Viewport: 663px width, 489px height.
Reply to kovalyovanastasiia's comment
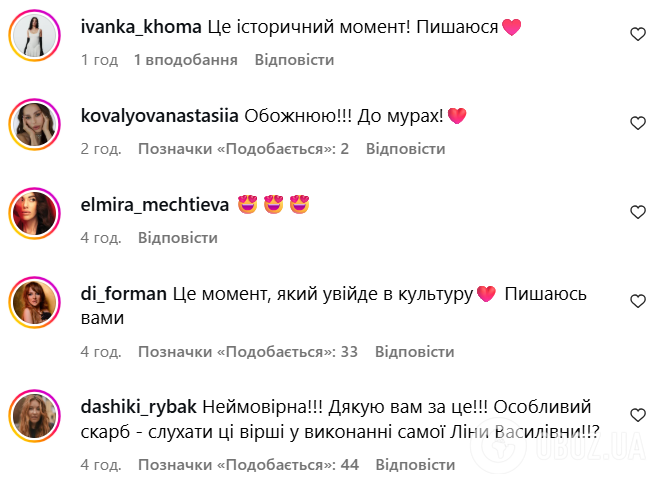coord(405,149)
